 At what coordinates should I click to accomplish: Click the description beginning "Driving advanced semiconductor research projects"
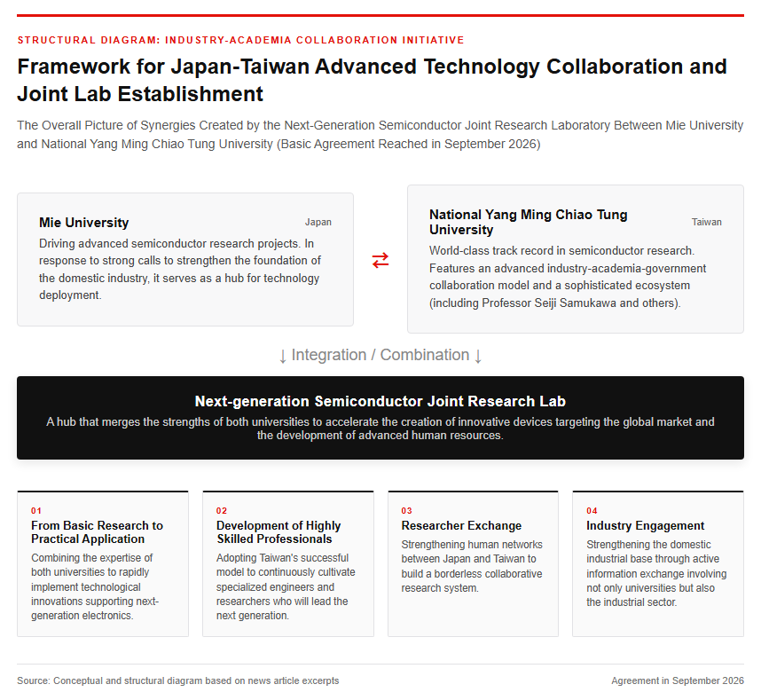tap(180, 270)
